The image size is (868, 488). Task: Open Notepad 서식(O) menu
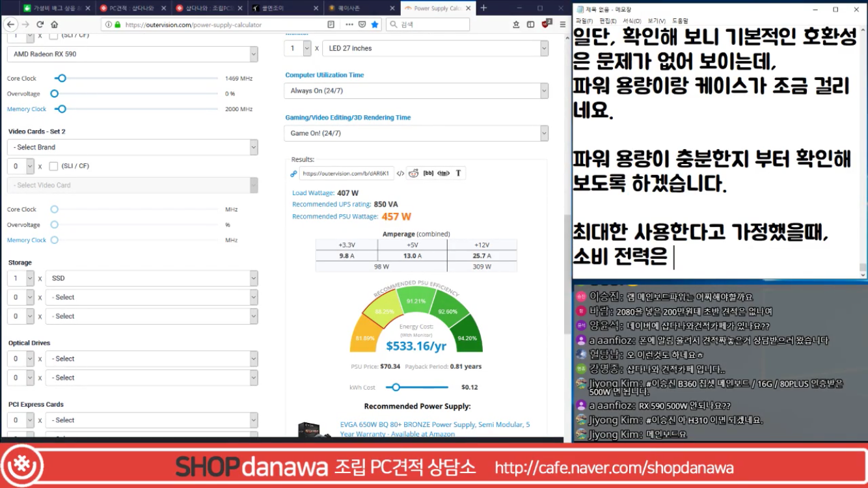coord(632,21)
